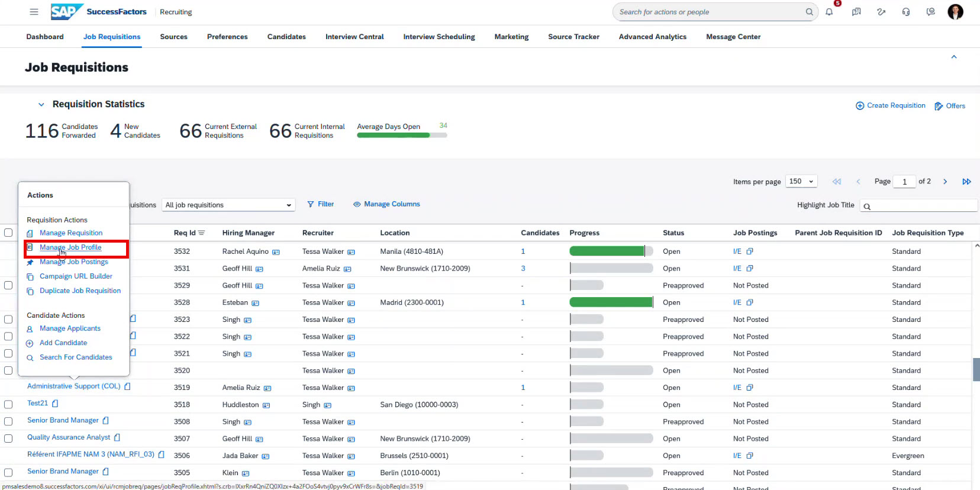Select checkbox for Quality Assurance Analyst row

(8, 439)
